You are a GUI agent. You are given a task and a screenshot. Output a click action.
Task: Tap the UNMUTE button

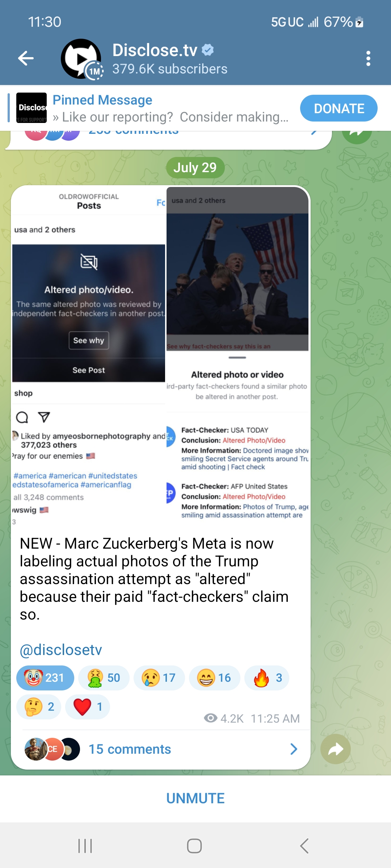click(195, 798)
